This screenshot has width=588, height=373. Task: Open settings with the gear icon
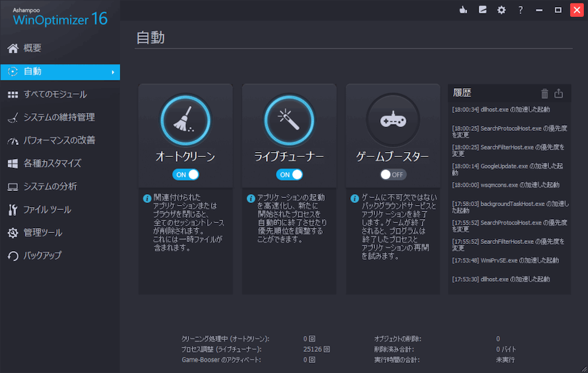click(501, 10)
